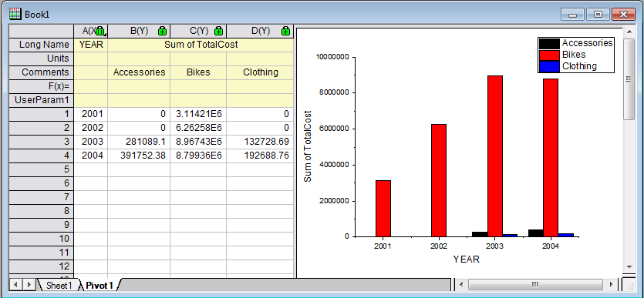The height and width of the screenshot is (298, 644).
Task: Click the Accessories legend label
Action: tap(588, 43)
